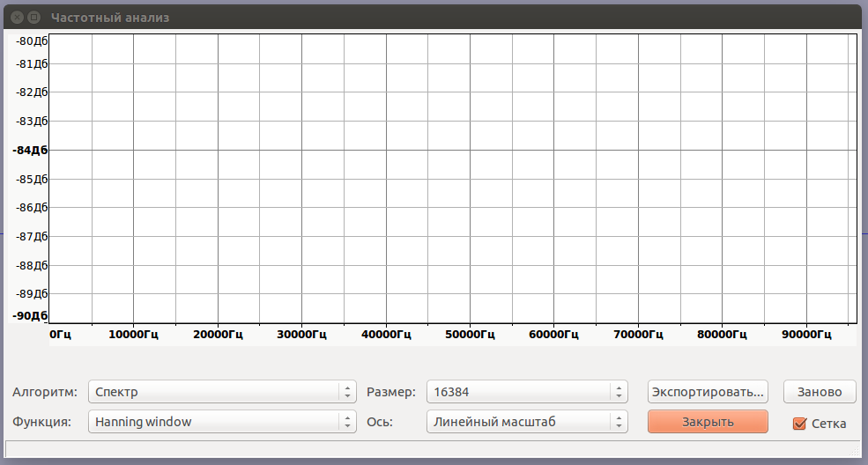Viewport: 868px width, 465px height.
Task: Click the 30000Гц horizontal axis label
Action: tap(301, 335)
